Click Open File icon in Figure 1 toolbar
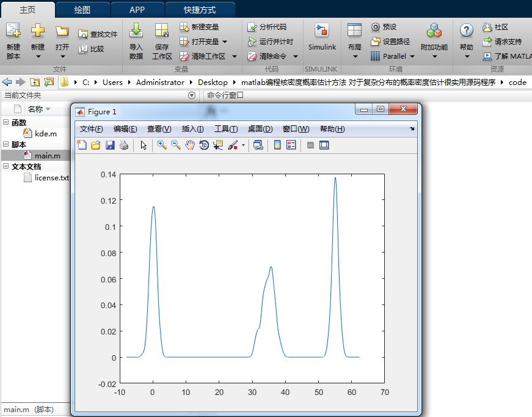 (x=96, y=146)
